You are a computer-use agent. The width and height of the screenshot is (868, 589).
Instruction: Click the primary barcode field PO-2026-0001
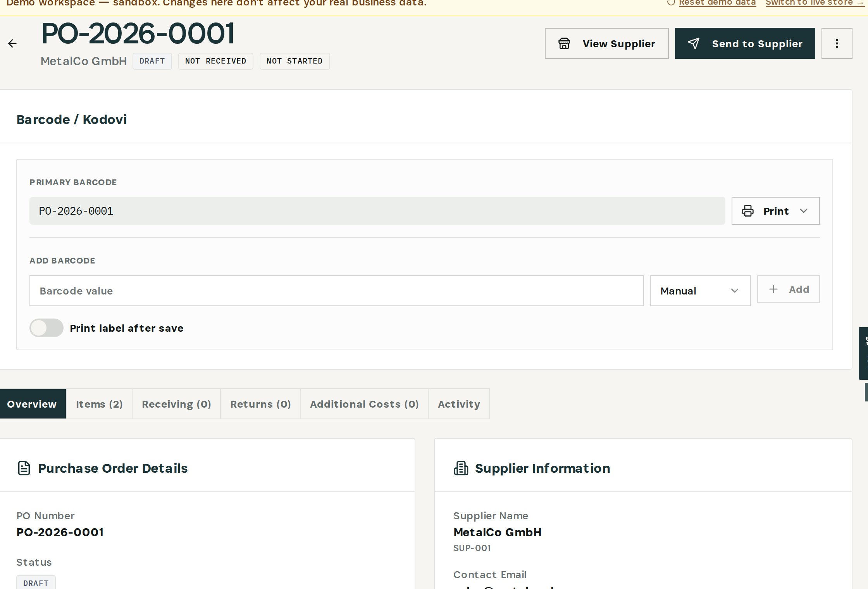[377, 211]
